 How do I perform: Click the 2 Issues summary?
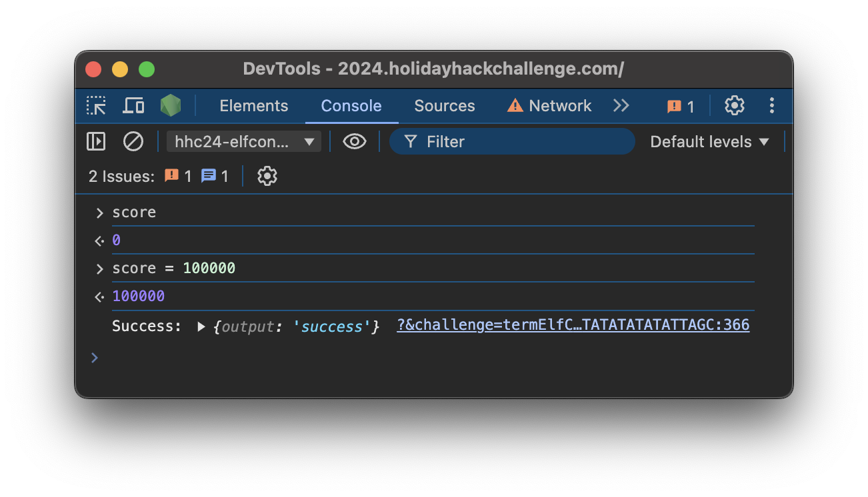pos(121,177)
